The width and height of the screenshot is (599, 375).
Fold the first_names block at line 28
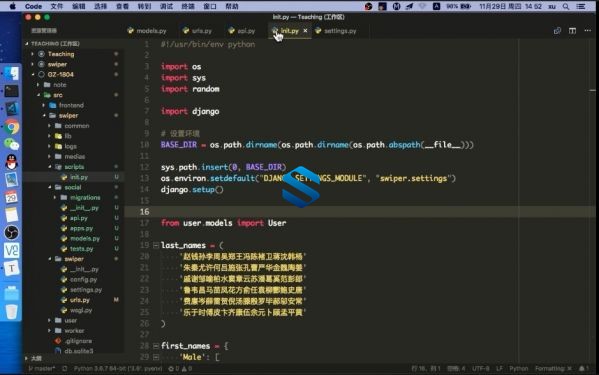pyautogui.click(x=156, y=346)
